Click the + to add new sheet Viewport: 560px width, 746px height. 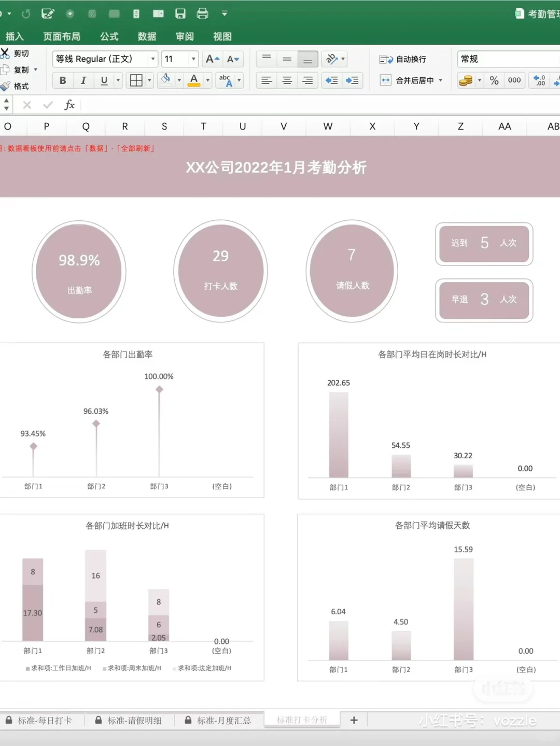tap(354, 720)
